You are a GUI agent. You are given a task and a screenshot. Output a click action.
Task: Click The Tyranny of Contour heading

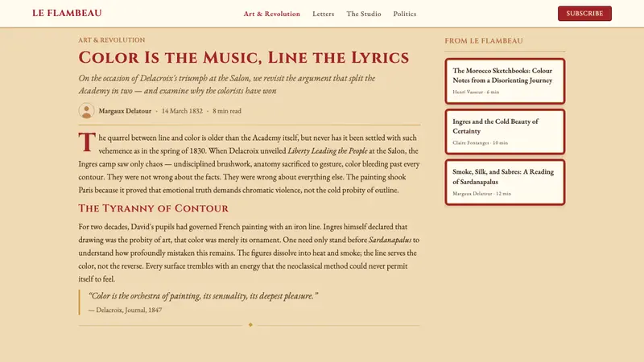[153, 208]
